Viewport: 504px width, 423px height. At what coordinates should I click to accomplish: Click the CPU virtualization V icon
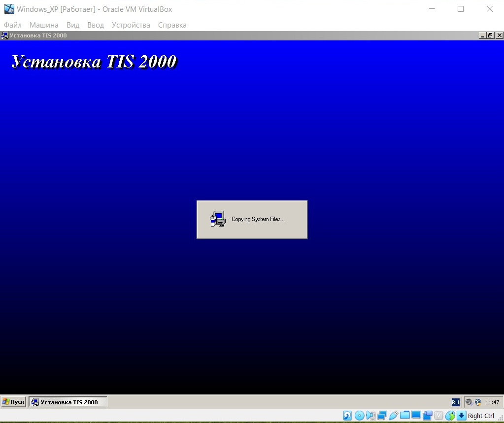(x=439, y=416)
